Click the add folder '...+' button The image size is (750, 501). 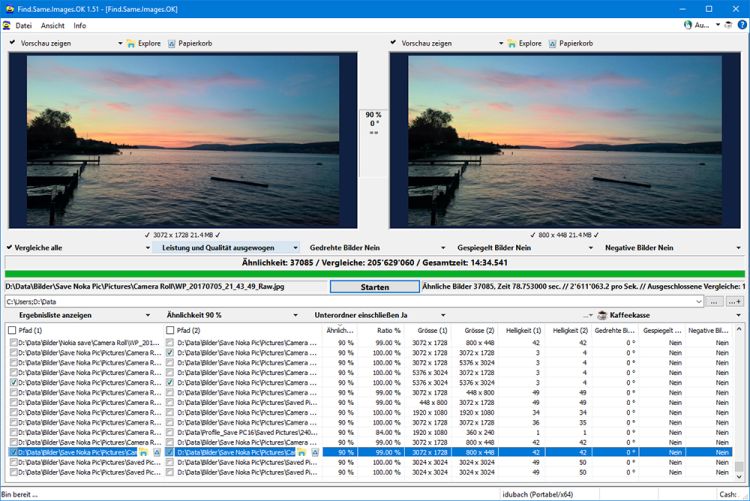tap(735, 302)
